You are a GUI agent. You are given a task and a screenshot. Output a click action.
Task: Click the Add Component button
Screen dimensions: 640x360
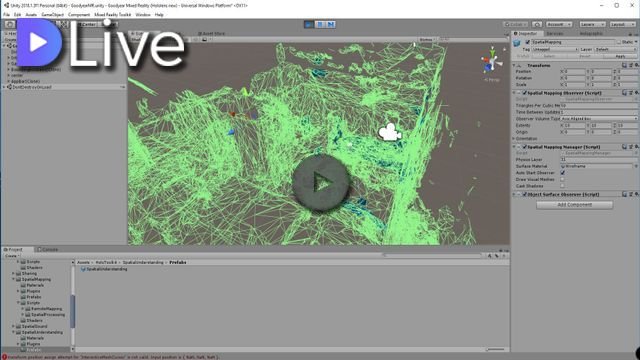[x=574, y=205]
